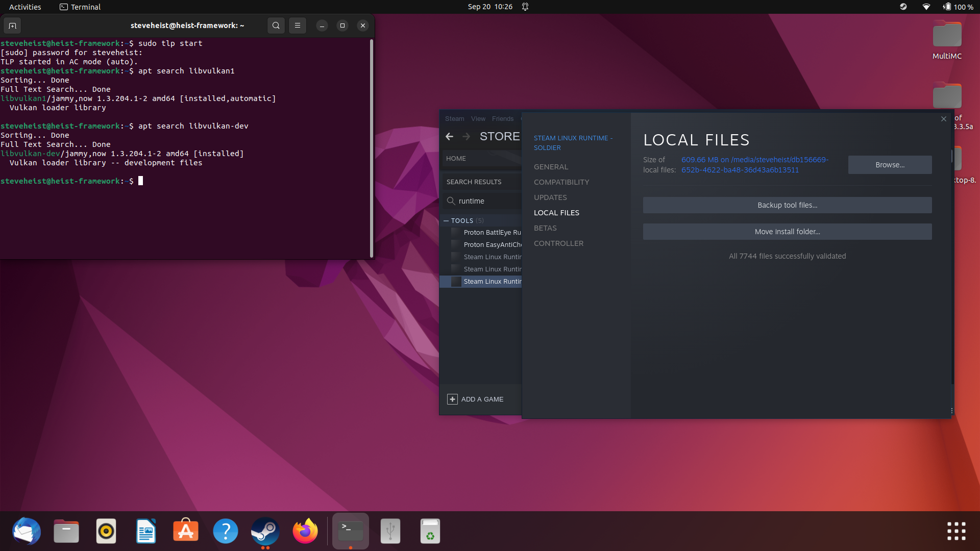Viewport: 980px width, 551px height.
Task: Select Steam Linux Runtime in the Tools list
Action: [492, 281]
